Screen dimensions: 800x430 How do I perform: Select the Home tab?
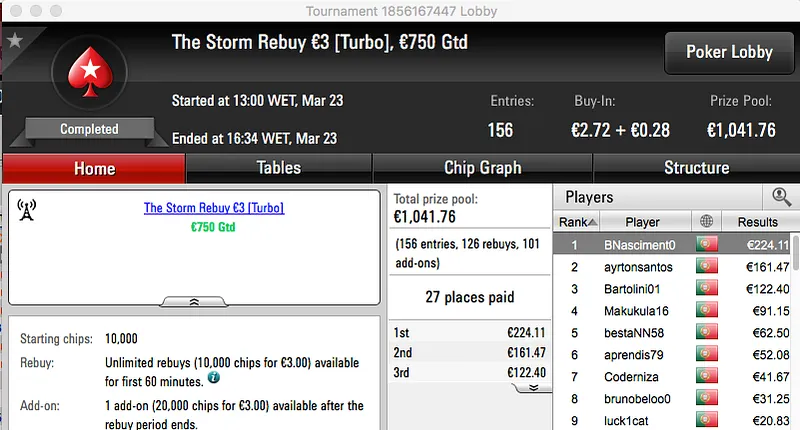[x=94, y=169]
